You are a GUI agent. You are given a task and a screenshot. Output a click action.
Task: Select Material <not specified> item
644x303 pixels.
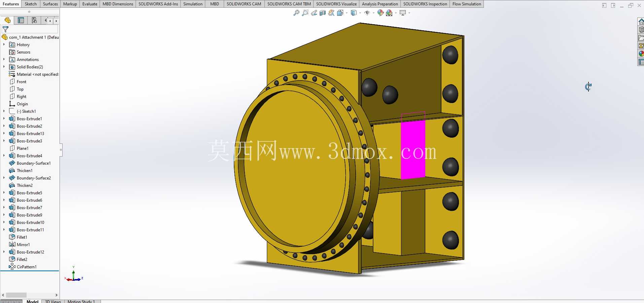(34, 74)
